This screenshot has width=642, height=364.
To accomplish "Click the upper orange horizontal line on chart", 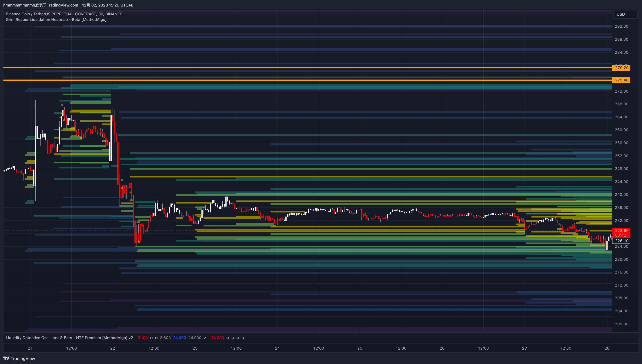I will 300,68.
